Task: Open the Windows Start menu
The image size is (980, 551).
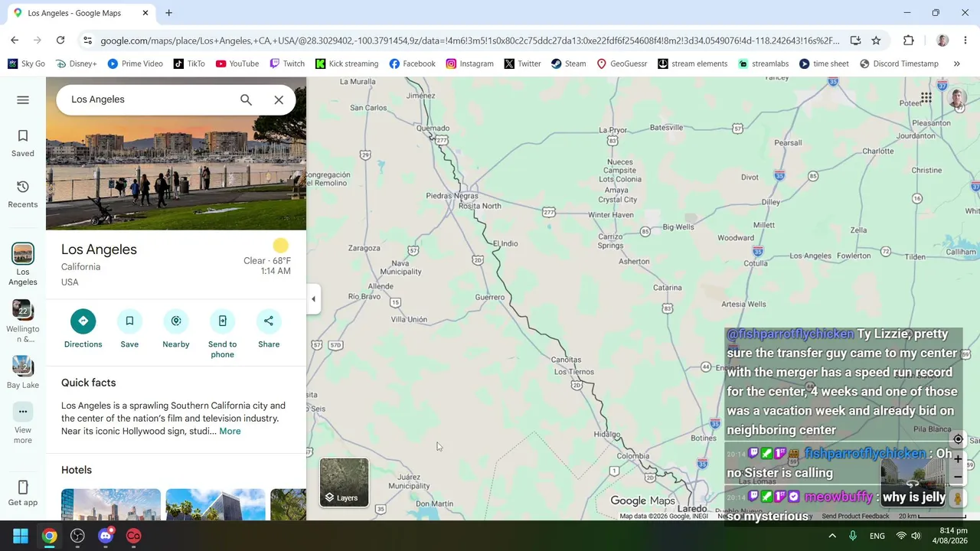Action: [21, 536]
